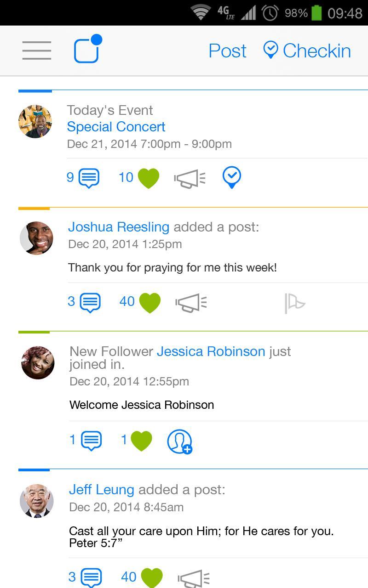This screenshot has height=588, width=368.
Task: Open the hamburger navigation menu
Action: coord(37,50)
